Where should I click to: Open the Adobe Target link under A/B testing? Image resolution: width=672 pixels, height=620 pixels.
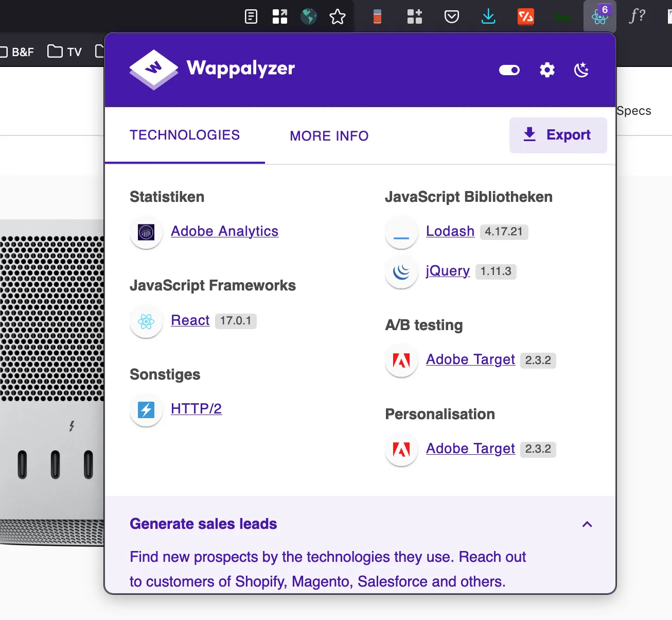pos(470,359)
